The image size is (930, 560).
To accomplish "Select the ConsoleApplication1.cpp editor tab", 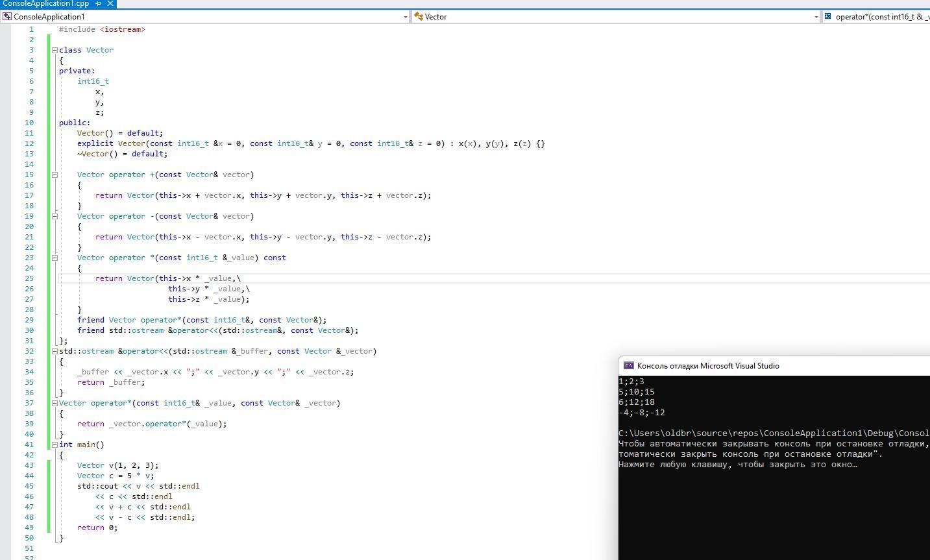I will (x=45, y=3).
